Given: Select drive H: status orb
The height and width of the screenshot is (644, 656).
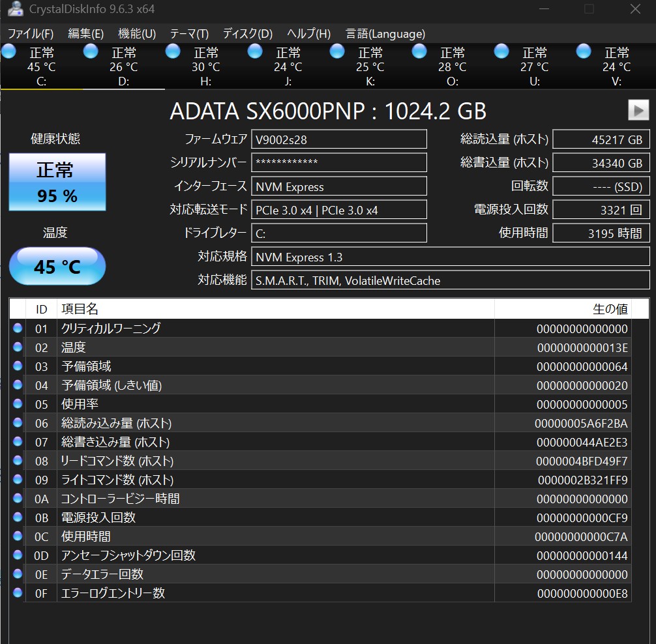Looking at the screenshot, I should tap(173, 51).
